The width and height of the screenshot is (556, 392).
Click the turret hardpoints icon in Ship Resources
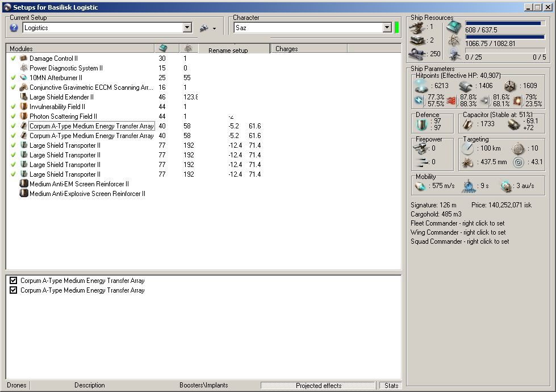[417, 27]
